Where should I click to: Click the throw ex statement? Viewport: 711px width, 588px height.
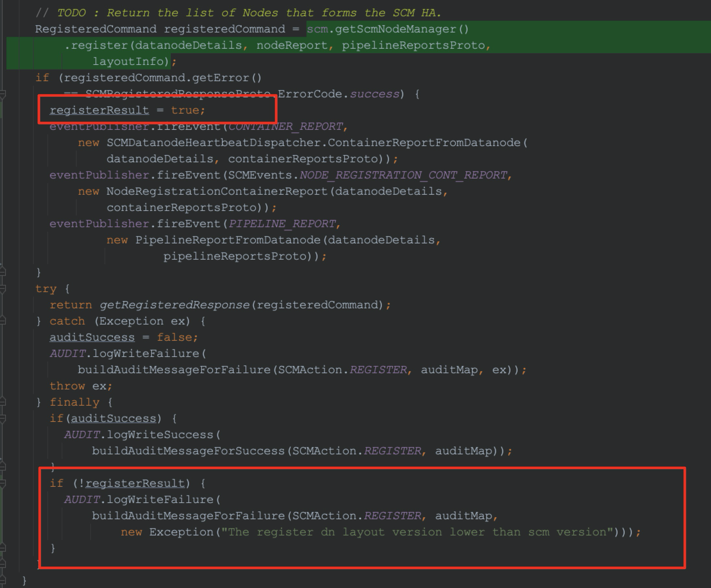tap(81, 386)
